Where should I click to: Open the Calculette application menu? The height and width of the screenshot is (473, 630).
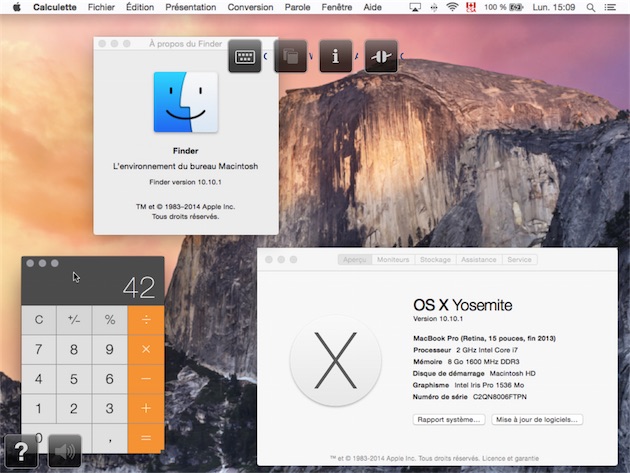coord(55,7)
